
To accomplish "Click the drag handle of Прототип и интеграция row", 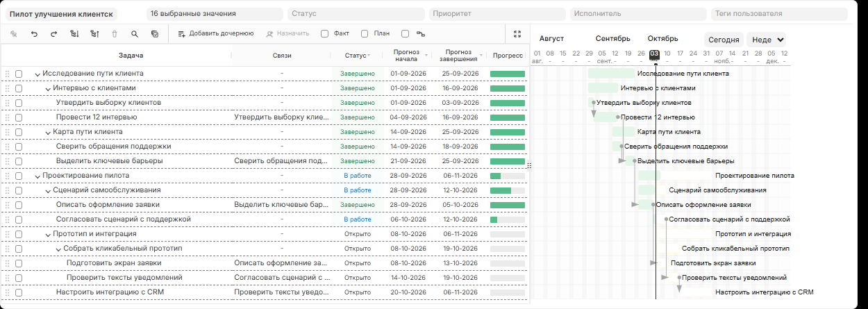I will point(8,234).
